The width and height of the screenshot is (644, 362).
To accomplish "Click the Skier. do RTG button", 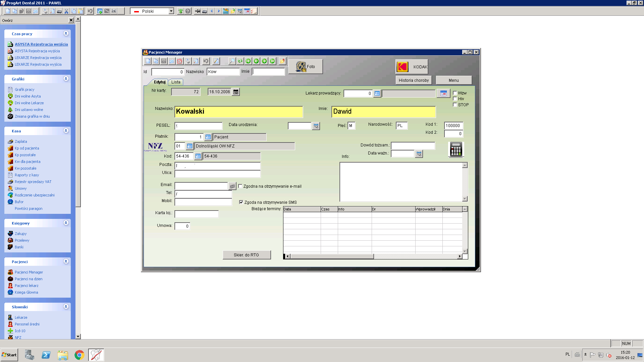I will pos(247,255).
